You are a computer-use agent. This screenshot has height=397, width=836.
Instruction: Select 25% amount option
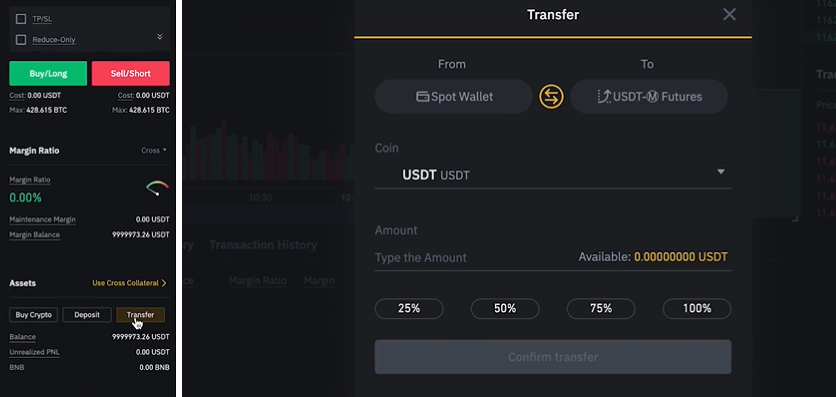(409, 309)
